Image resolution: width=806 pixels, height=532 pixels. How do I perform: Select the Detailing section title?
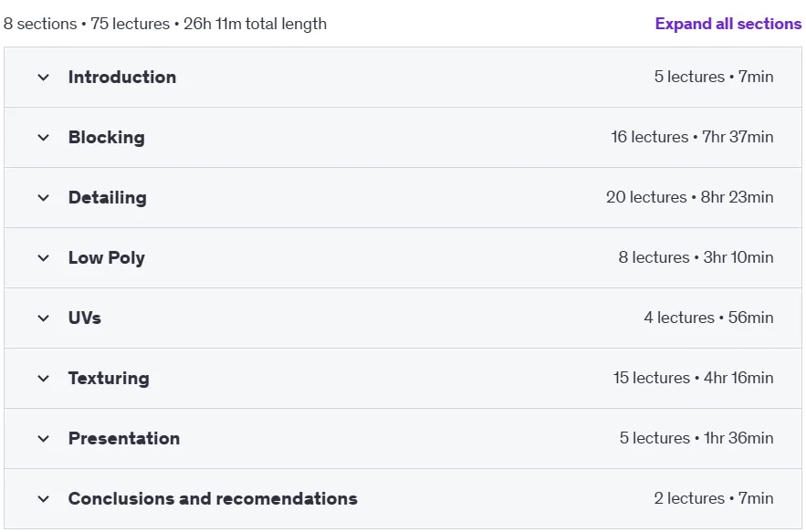pos(108,197)
